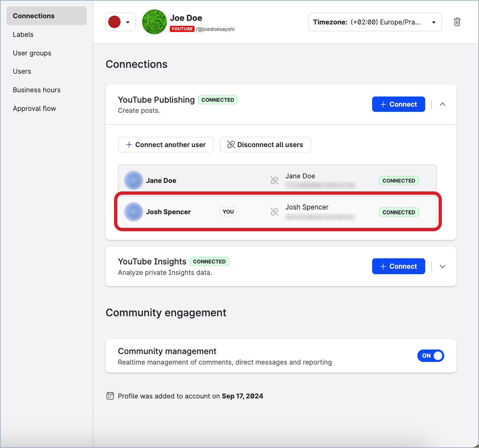The height and width of the screenshot is (448, 479).
Task: Click the unlink icon in Jane Doe row
Action: tap(274, 180)
